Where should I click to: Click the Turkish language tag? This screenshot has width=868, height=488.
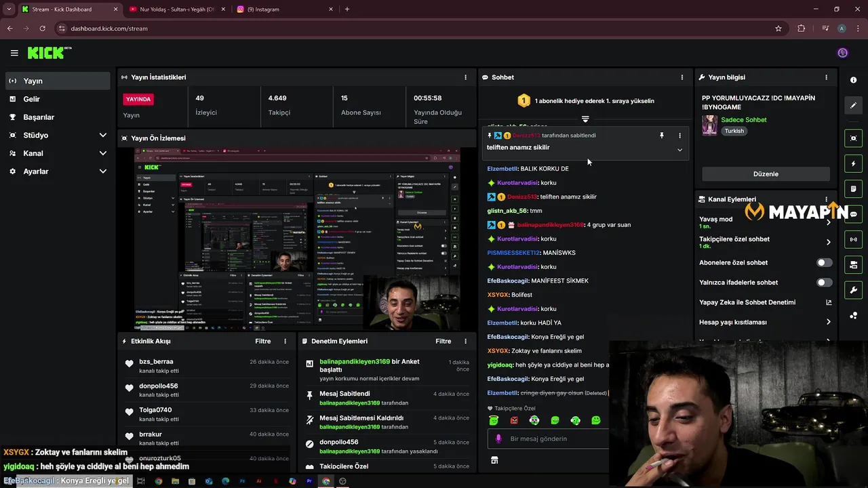point(734,131)
